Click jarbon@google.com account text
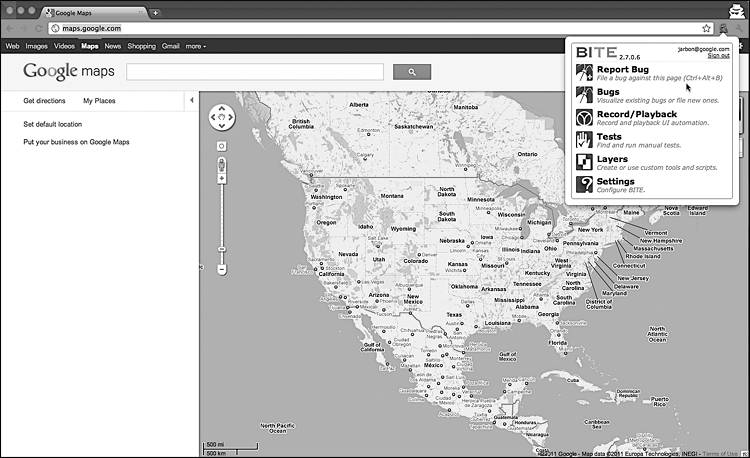Image resolution: width=750 pixels, height=458 pixels. [x=704, y=49]
